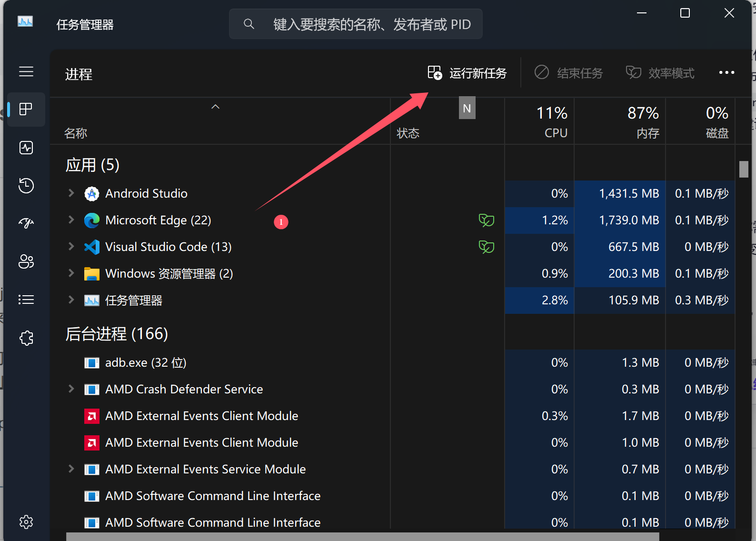Expand the 任务管理器 process row

(71, 300)
